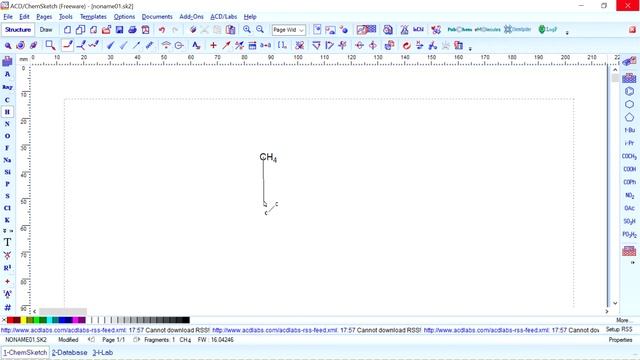Select the Reaction Arrow tool

(226, 45)
